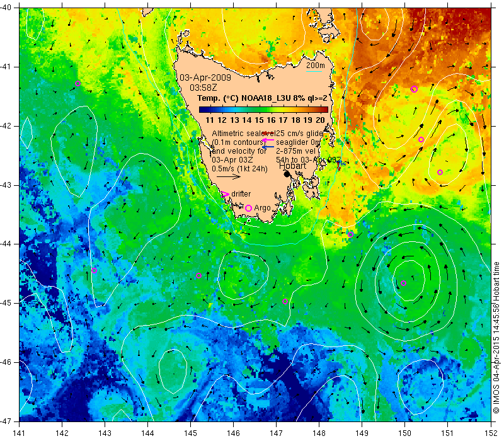
Task: Click the Argo float at the large eddy center near 150E
Action: pos(403,283)
